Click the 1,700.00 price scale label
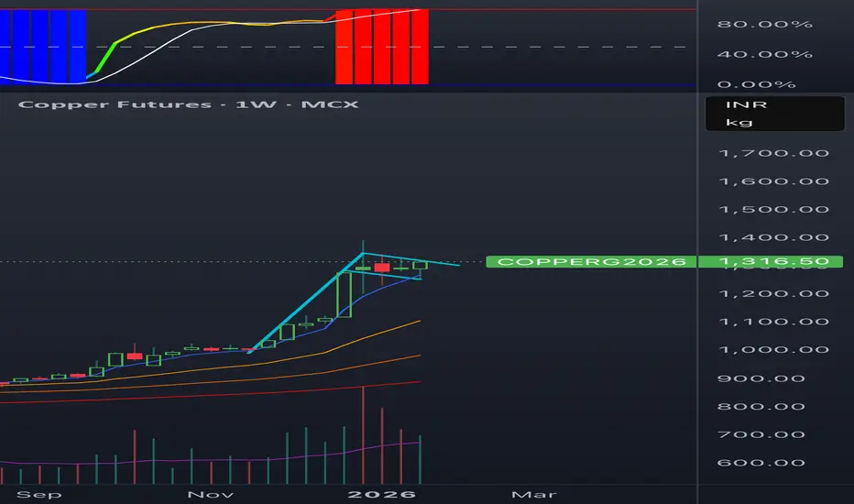 (x=774, y=153)
